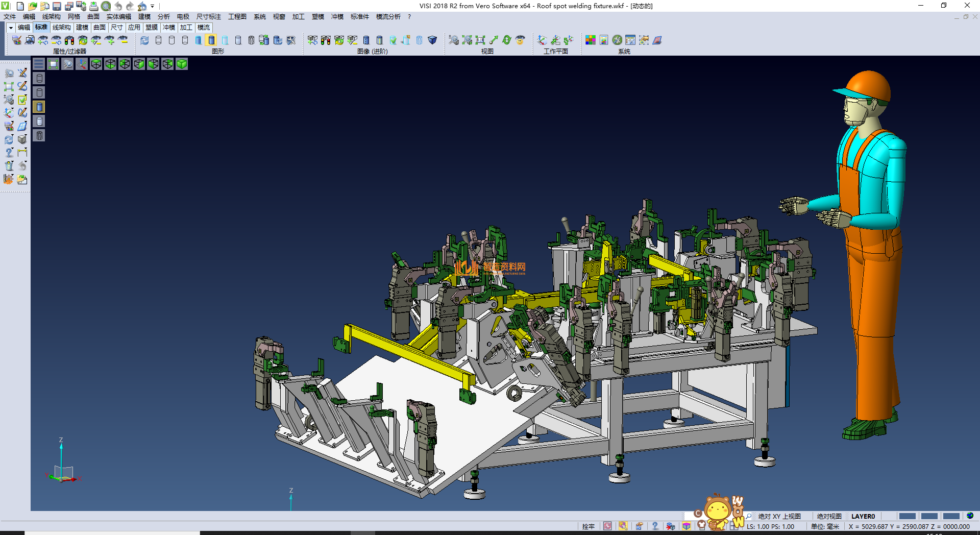
Task: Click the LAYER0 label in status bar
Action: [863, 516]
